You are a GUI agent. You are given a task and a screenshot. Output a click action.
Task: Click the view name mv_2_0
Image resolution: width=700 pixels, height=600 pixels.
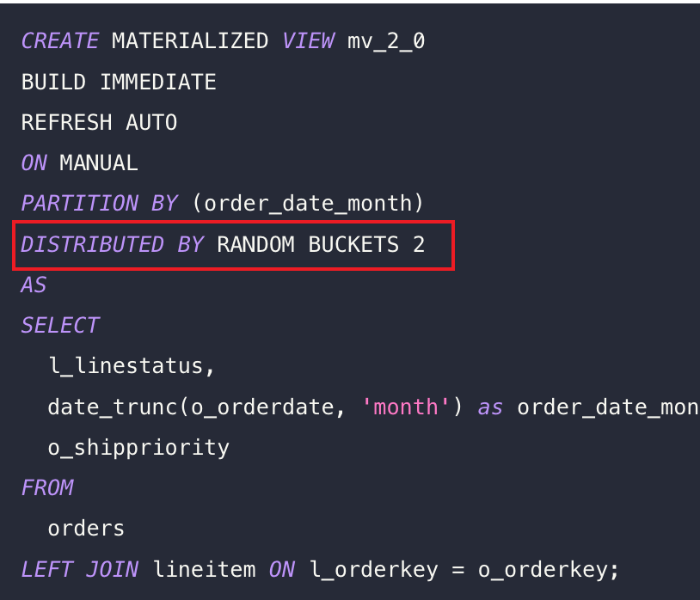[386, 41]
